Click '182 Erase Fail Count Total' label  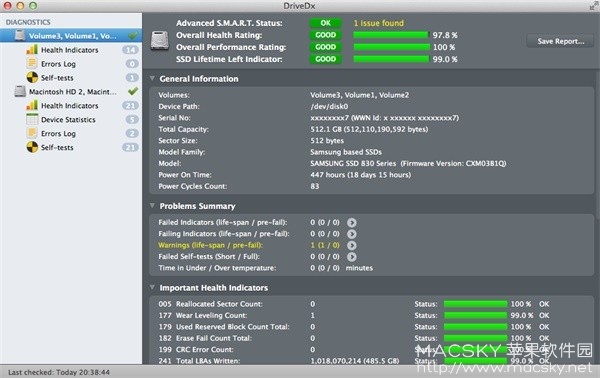(205, 338)
